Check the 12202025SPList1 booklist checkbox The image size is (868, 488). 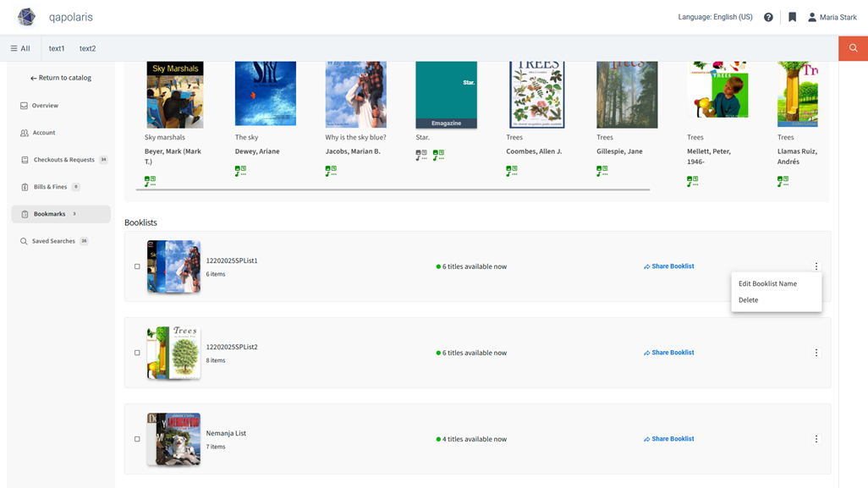point(137,266)
